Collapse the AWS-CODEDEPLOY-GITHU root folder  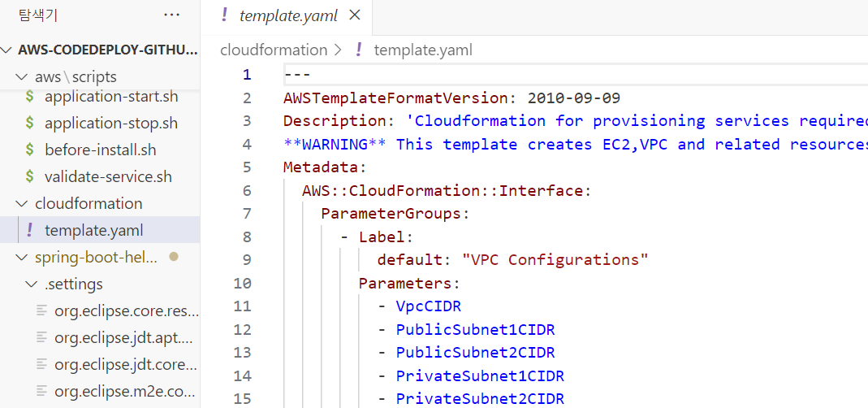coord(6,50)
